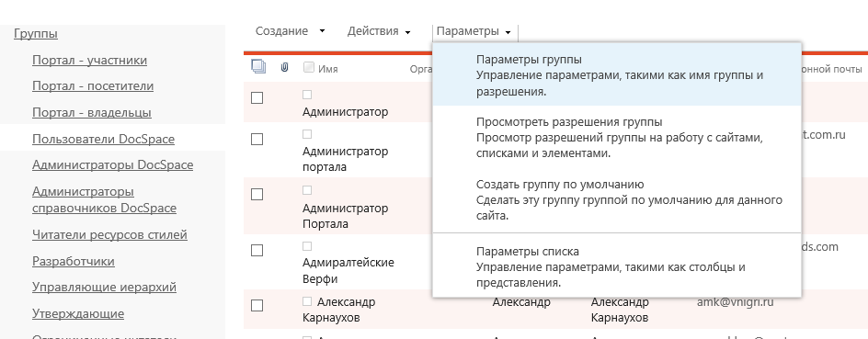
Task: Open the Действия dropdown menu
Action: coord(379,31)
